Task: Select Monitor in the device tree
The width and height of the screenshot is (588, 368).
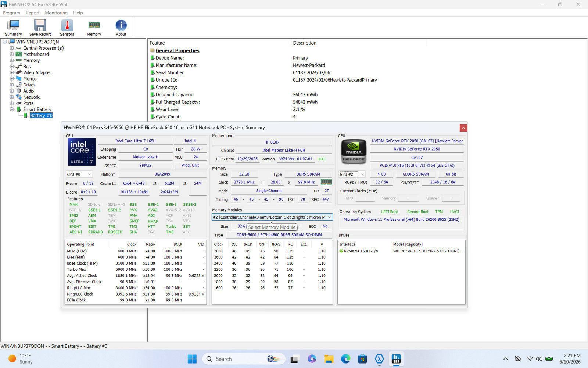Action: pos(31,79)
